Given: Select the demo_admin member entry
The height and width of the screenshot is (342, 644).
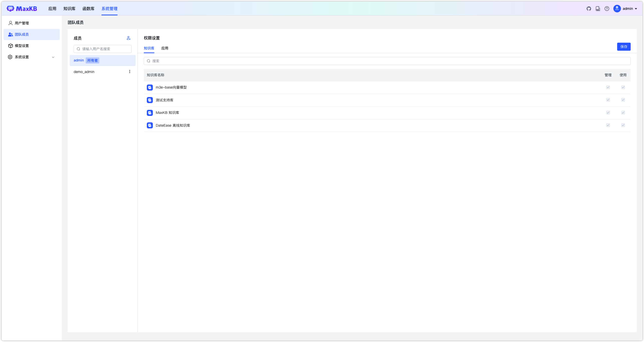Looking at the screenshot, I should pyautogui.click(x=84, y=71).
